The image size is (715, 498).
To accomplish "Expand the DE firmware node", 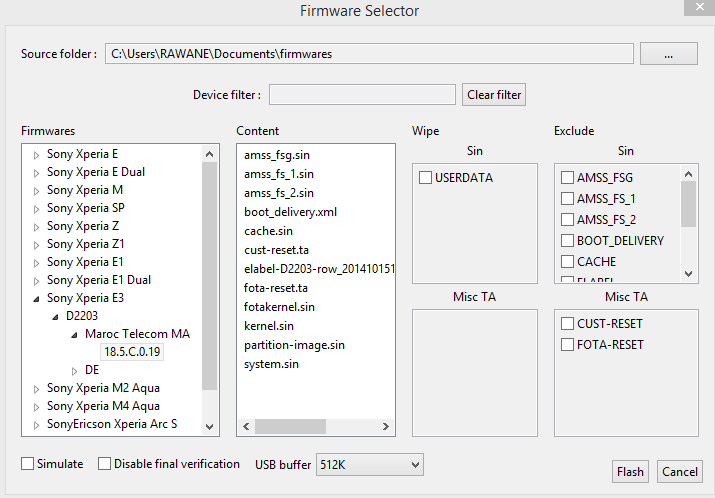I will 74,371.
